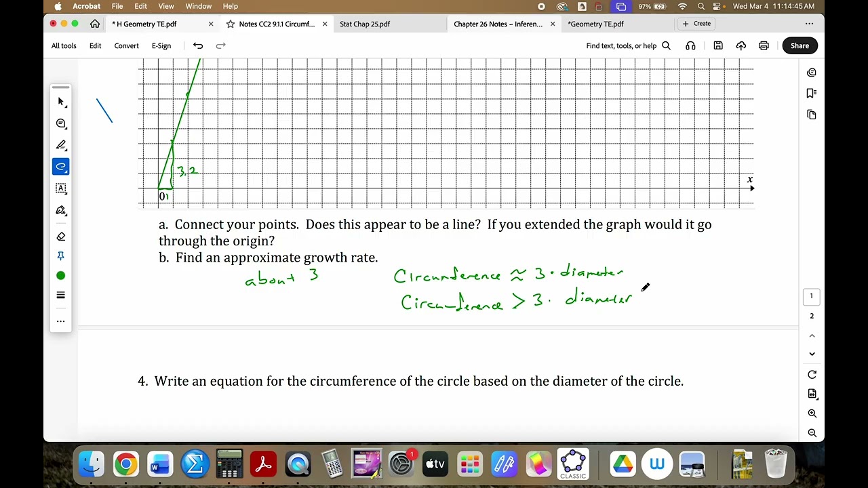Image resolution: width=868 pixels, height=488 pixels.
Task: Open the Acrobat app menu
Action: click(x=87, y=6)
